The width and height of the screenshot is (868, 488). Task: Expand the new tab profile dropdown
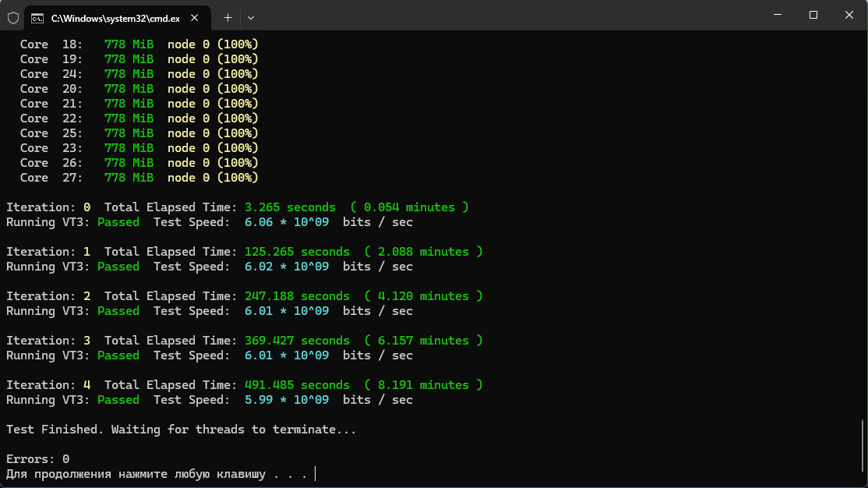click(x=251, y=18)
